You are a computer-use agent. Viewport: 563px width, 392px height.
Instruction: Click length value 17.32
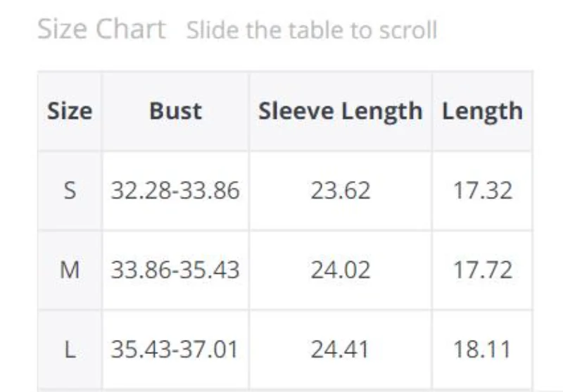[x=482, y=190]
